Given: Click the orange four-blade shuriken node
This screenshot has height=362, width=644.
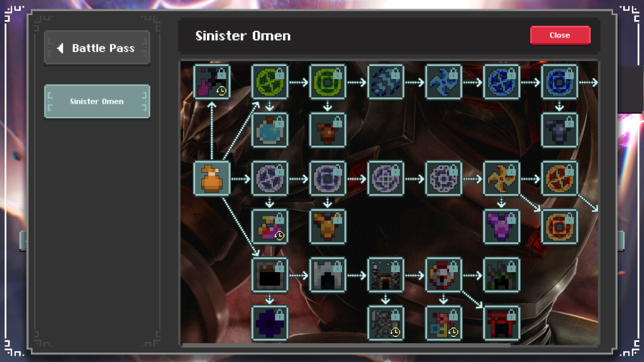Looking at the screenshot, I should click(501, 178).
